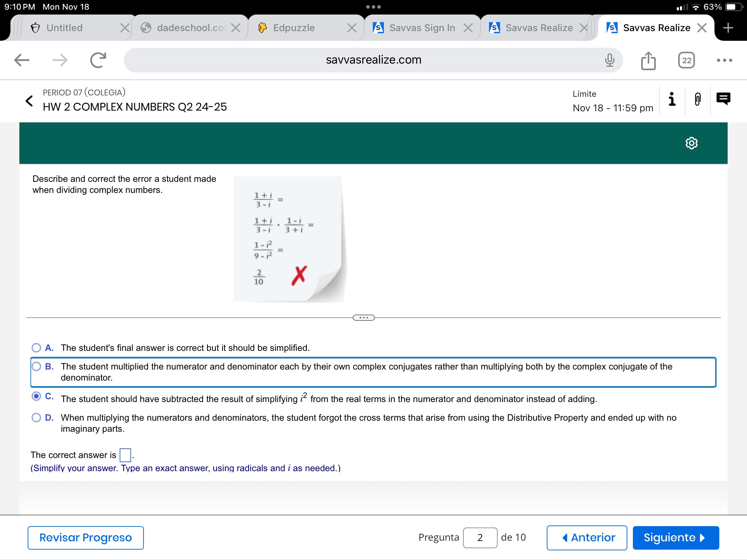Screen dimensions: 747x560
Task: Return to class via left chevron
Action: click(x=29, y=101)
